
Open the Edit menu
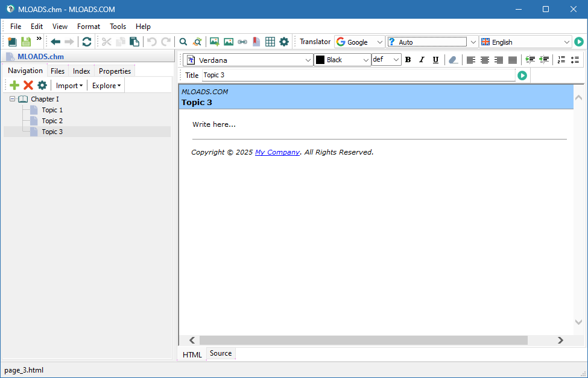click(37, 27)
